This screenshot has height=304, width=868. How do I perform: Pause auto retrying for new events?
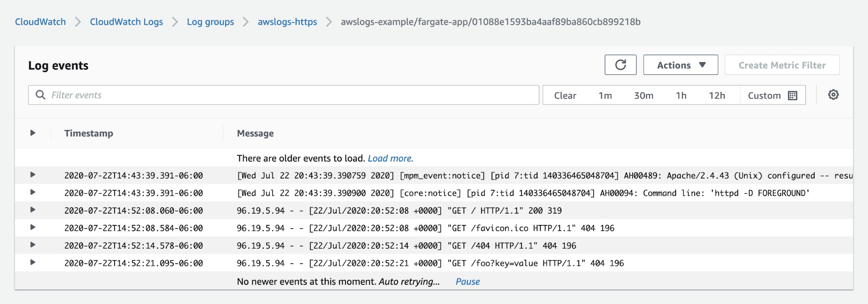click(468, 281)
